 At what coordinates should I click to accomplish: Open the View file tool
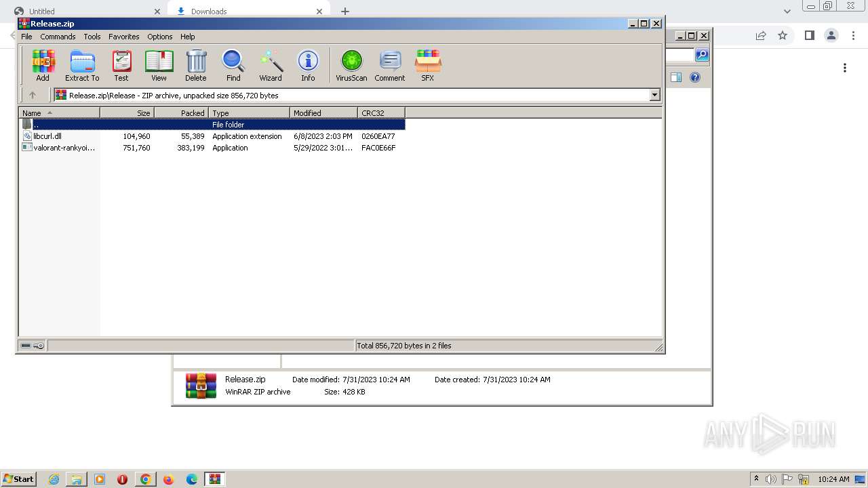159,65
